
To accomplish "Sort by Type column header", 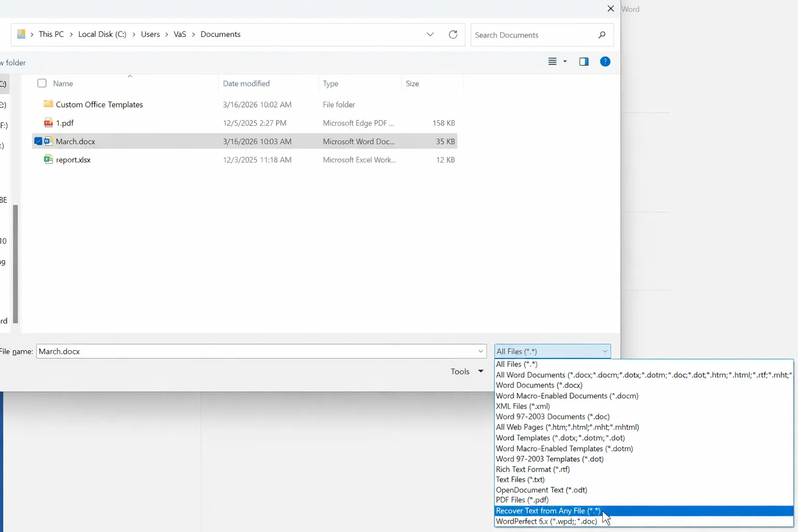I will [x=330, y=84].
